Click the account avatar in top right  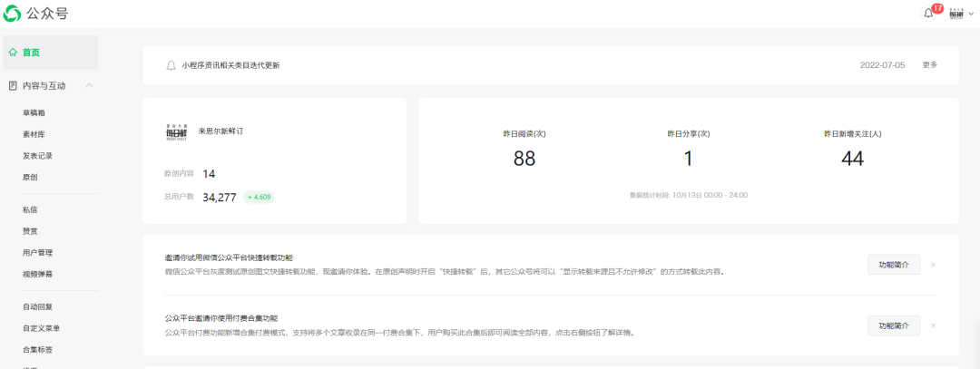coord(955,13)
